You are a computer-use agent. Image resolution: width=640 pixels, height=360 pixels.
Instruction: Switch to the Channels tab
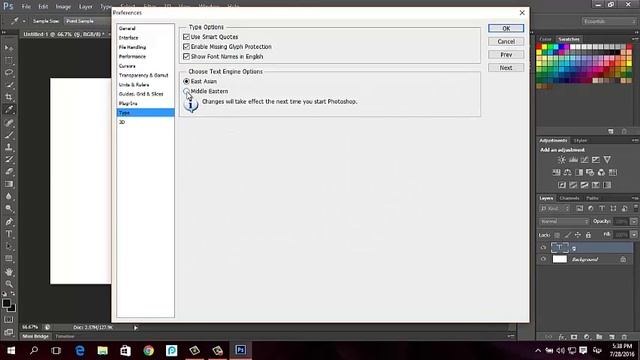coord(569,198)
